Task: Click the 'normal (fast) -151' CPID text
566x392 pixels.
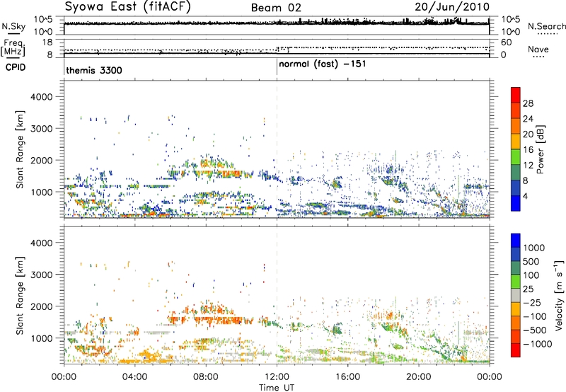Action: coord(323,64)
